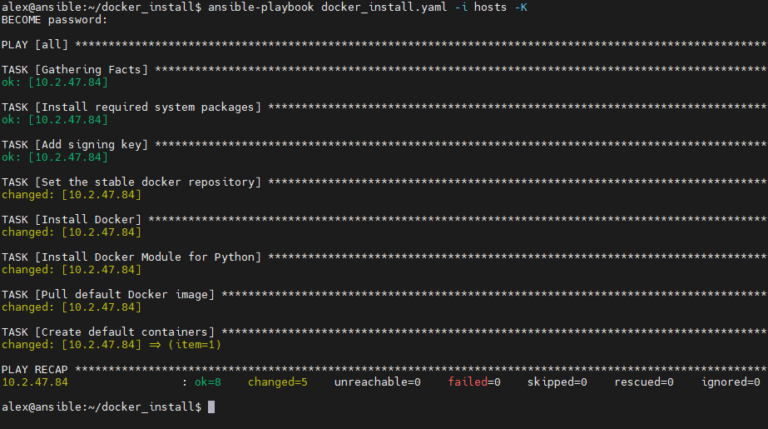Click the TASK [Create default containers] header
Image resolution: width=768 pixels, height=429 pixels.
click(x=108, y=332)
